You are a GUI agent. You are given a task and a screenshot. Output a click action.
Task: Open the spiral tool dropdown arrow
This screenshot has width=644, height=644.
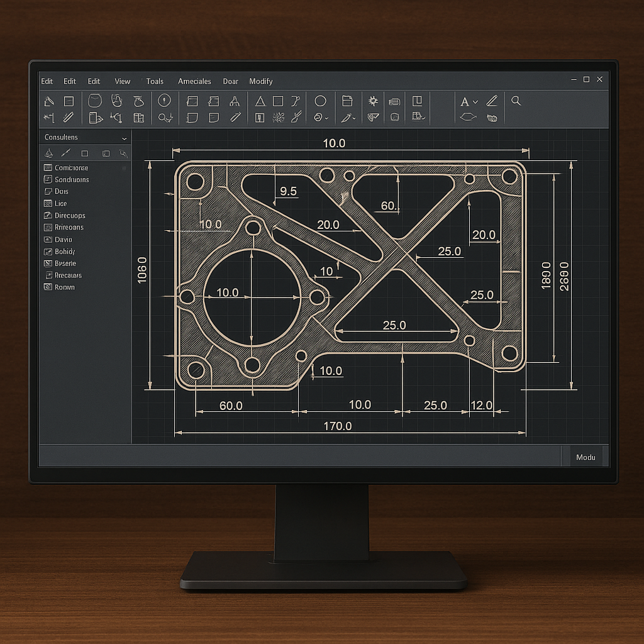pos(326,118)
